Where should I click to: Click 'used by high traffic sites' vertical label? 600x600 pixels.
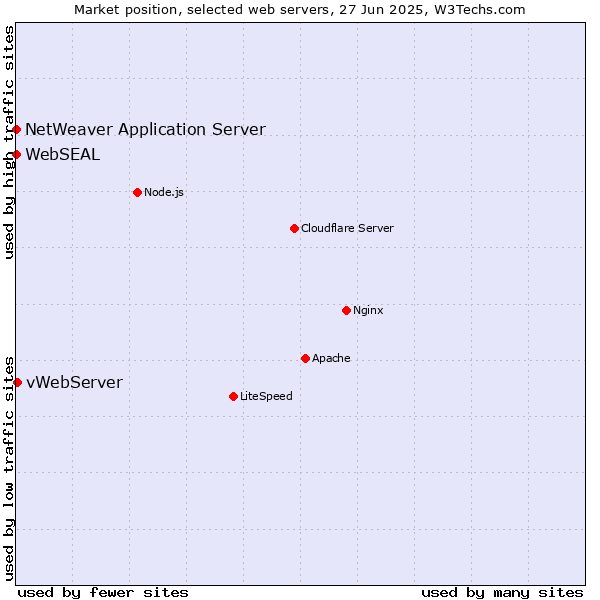[9, 142]
